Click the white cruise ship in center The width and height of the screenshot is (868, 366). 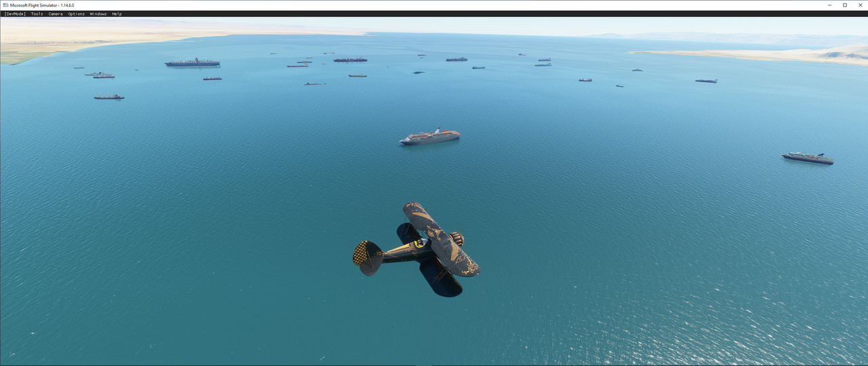pos(430,136)
